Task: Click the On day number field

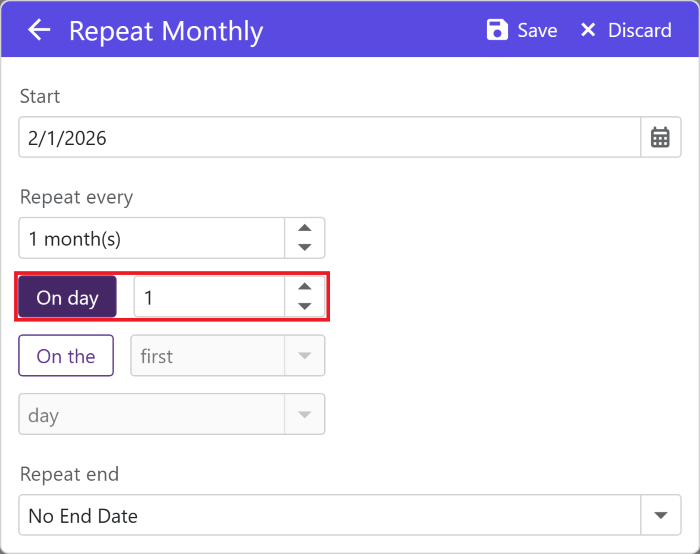Action: click(x=210, y=297)
